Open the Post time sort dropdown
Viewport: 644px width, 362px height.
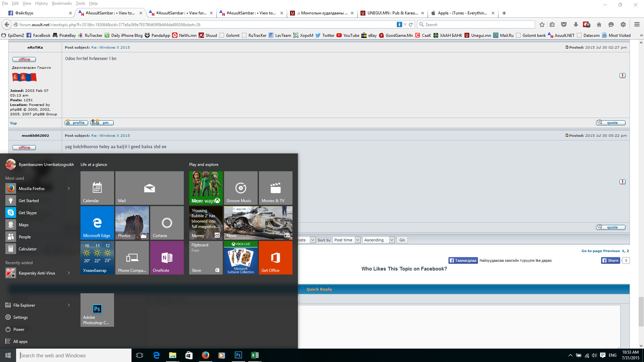pyautogui.click(x=347, y=240)
